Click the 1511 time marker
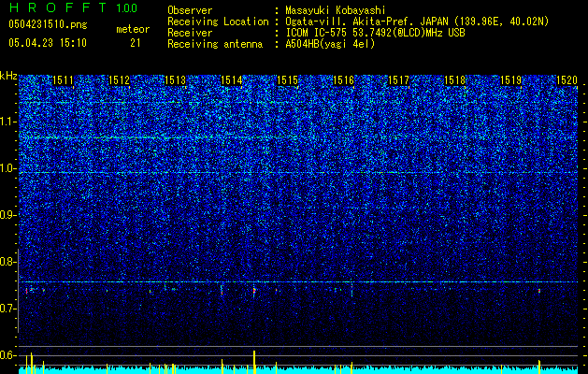The image size is (588, 374). [x=63, y=80]
